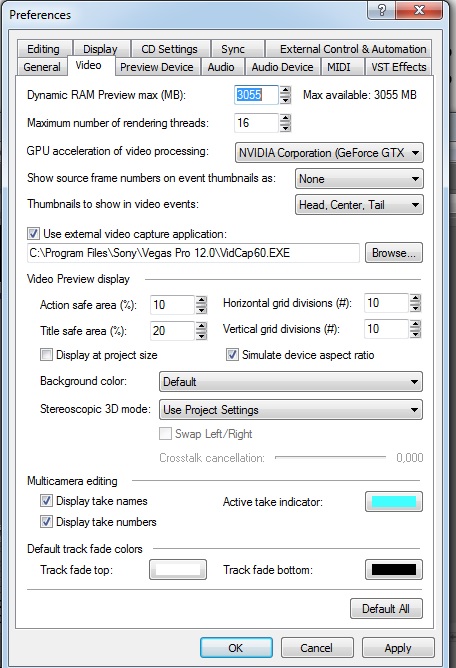Open source frame numbers dropdown

pyautogui.click(x=359, y=179)
